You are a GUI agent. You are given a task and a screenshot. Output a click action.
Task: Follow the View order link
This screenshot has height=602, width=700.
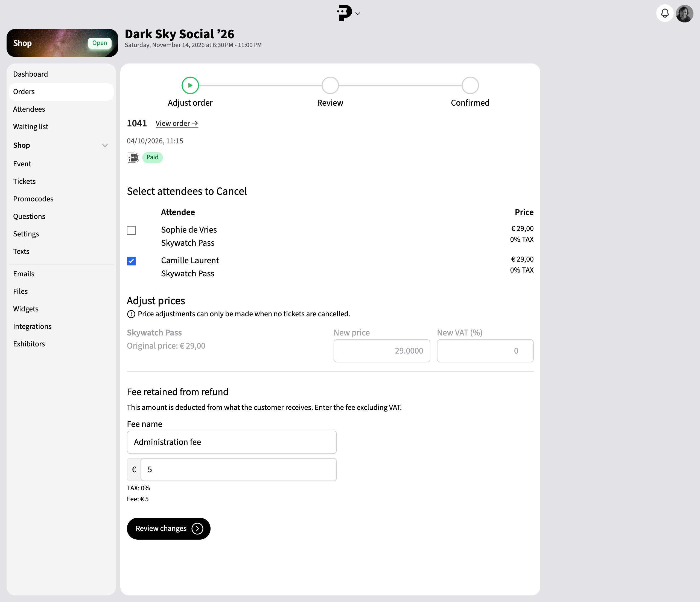pos(177,123)
